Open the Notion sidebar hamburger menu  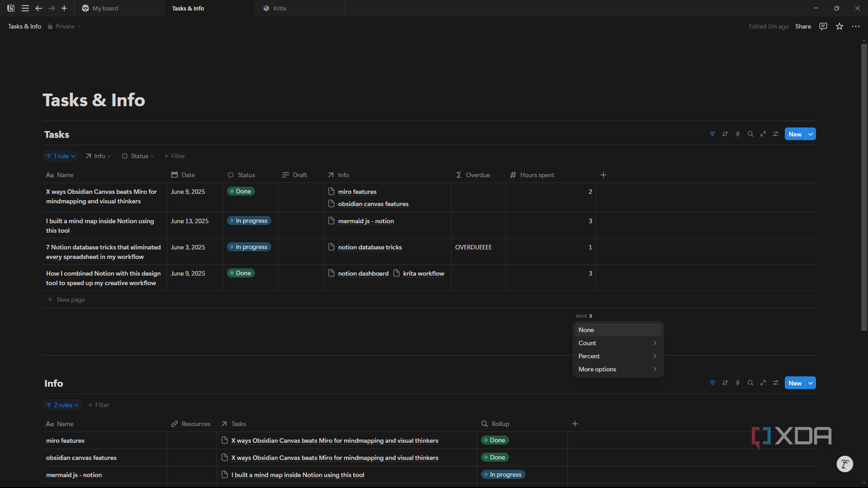tap(25, 8)
